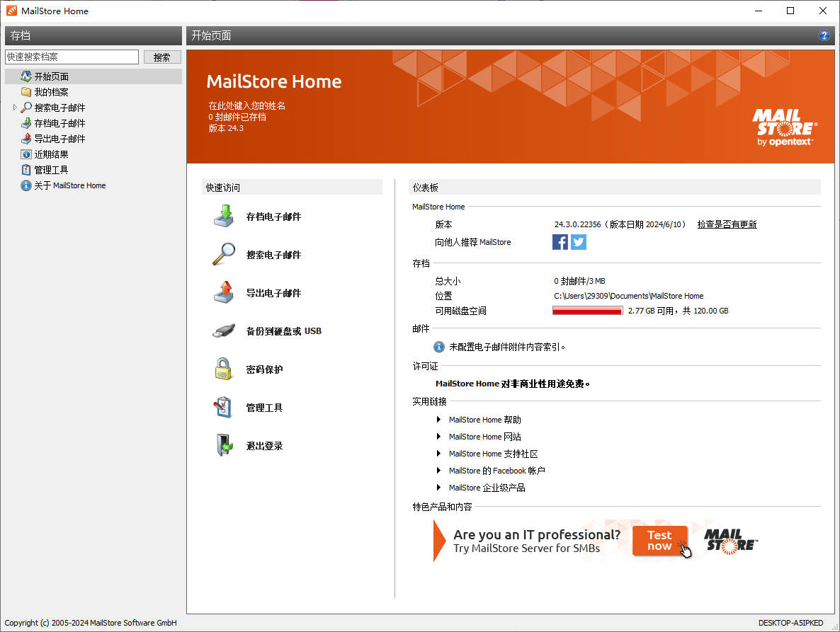
Task: Click the 退出登录 quick access label
Action: point(264,445)
